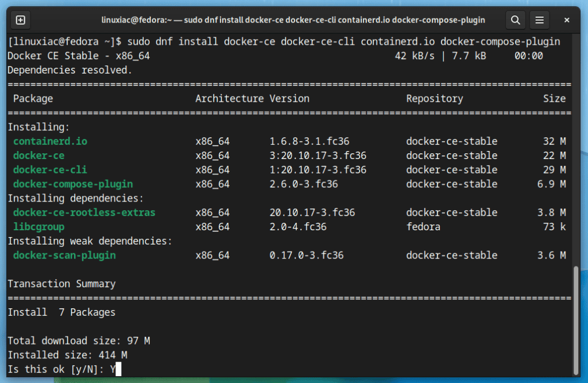Click the size 6.9 M value
The image size is (588, 383).
pyautogui.click(x=552, y=184)
